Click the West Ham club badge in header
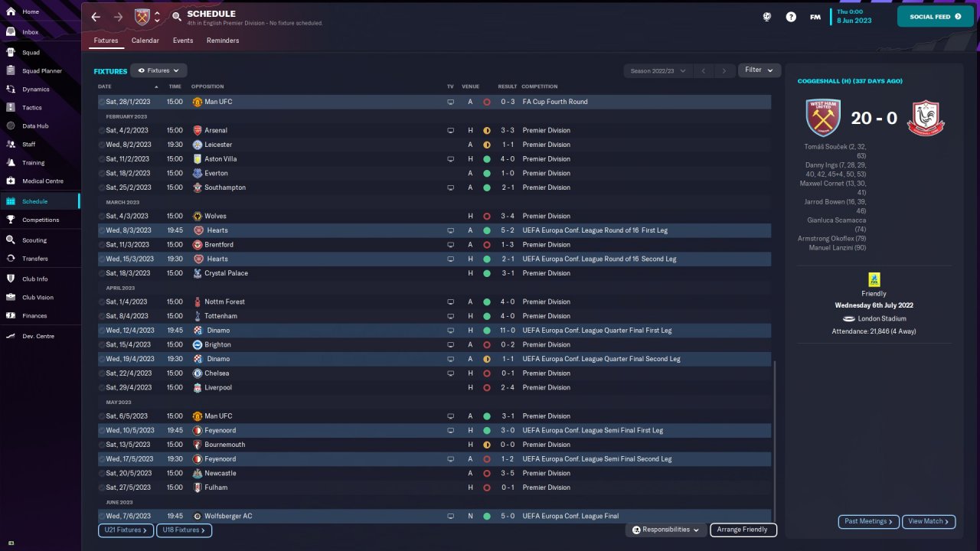The image size is (980, 551). [142, 17]
